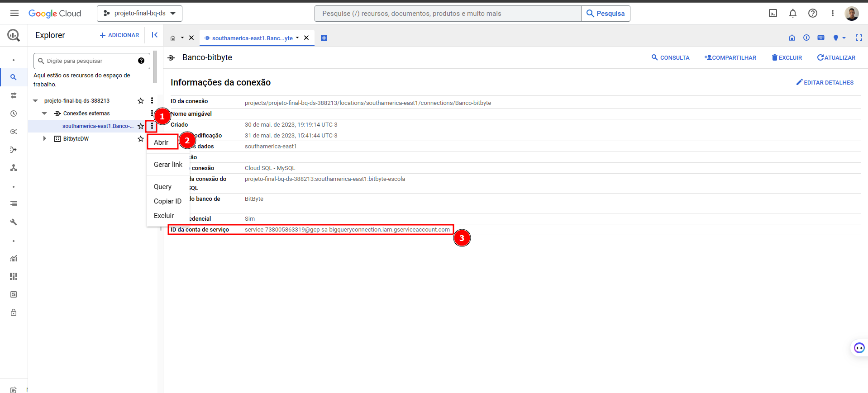Screen dimensions: 868x393
Task: Open Analytics Hub in the left sidebar
Action: pos(14,132)
